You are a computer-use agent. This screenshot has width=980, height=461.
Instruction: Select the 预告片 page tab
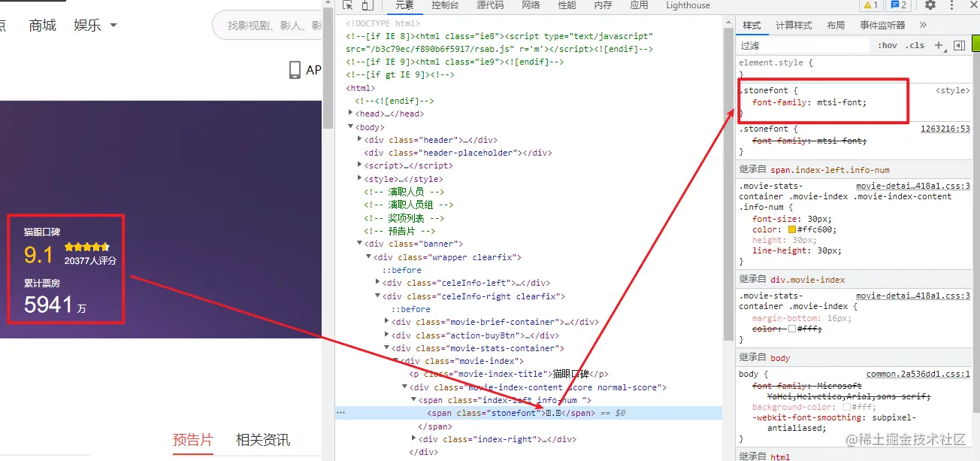pyautogui.click(x=193, y=440)
